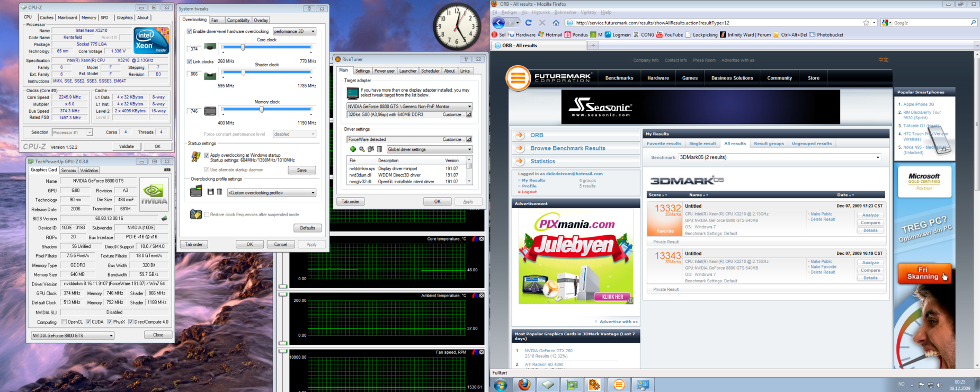980x392 pixels.
Task: Open CPU-Z Processor #1 selection dropdown
Action: pyautogui.click(x=72, y=132)
